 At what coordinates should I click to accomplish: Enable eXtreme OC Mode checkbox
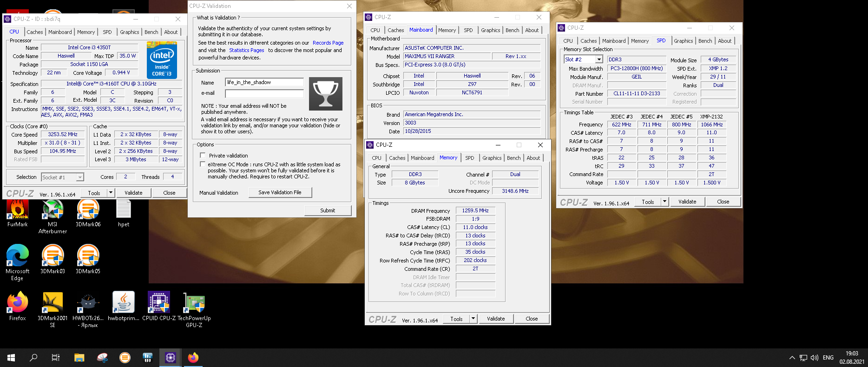[203, 164]
